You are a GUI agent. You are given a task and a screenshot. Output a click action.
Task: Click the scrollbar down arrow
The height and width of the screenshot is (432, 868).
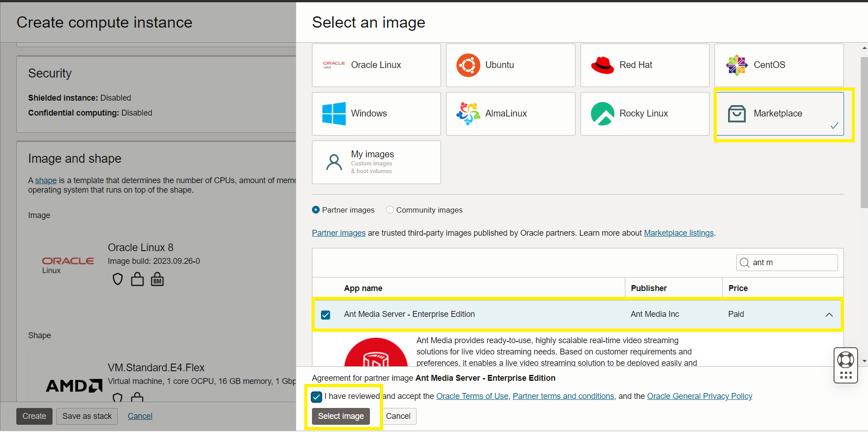[x=864, y=361]
